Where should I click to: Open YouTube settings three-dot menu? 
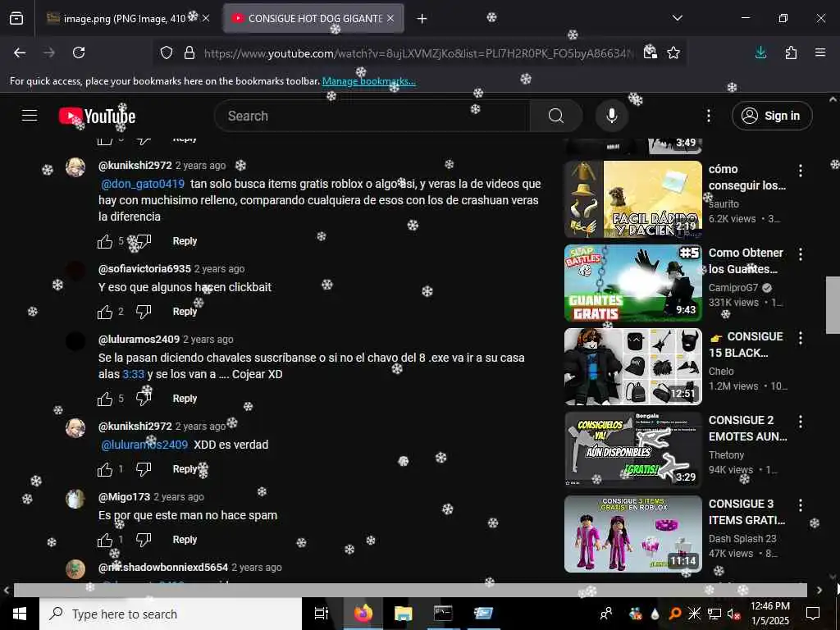click(708, 116)
